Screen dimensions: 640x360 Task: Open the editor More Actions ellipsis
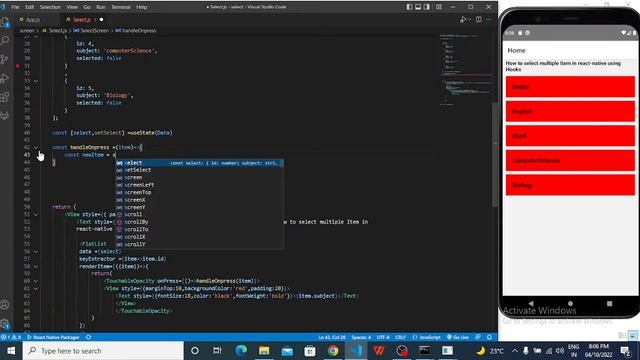(489, 19)
